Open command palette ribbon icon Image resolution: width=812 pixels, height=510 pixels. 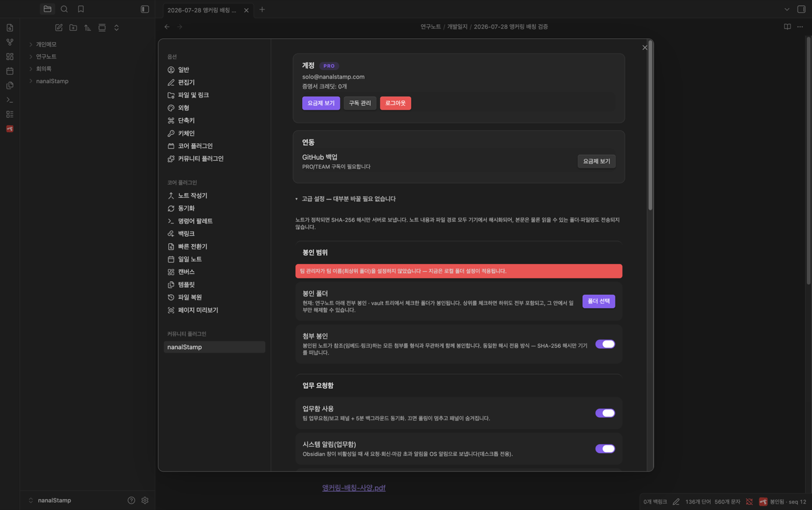[x=10, y=100]
